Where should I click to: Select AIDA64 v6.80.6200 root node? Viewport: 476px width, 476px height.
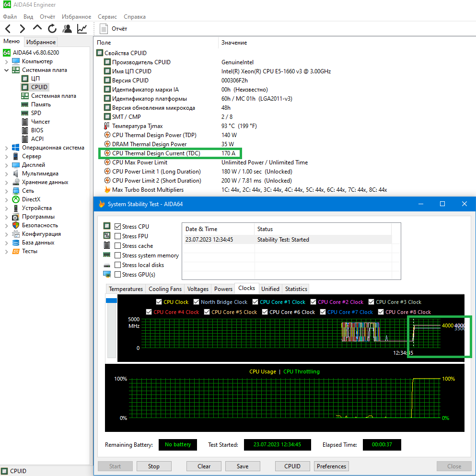pos(36,53)
